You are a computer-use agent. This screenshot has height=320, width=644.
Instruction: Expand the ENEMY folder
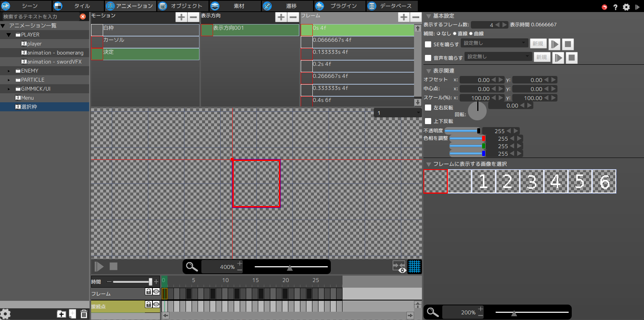pos(9,71)
